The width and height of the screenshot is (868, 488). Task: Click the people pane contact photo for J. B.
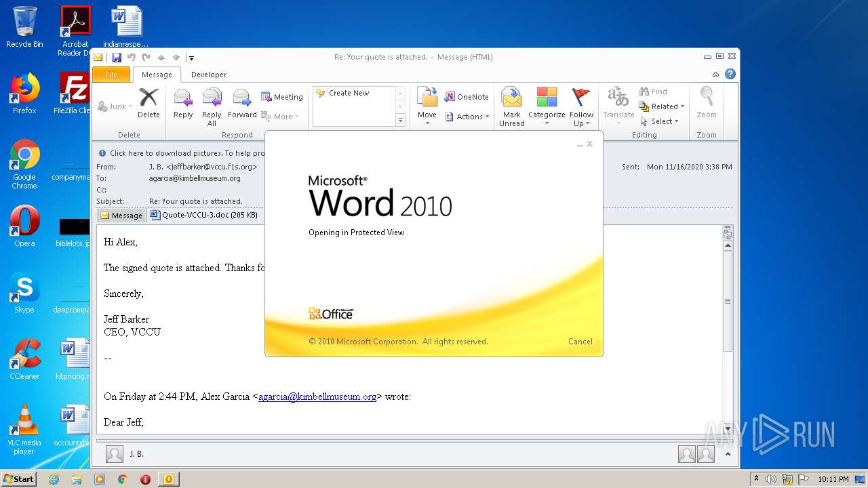[115, 453]
